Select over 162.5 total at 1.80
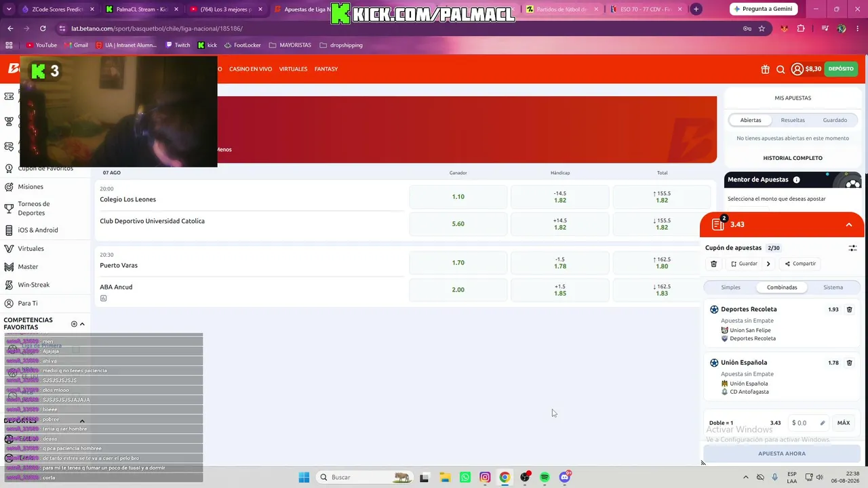 [662, 262]
